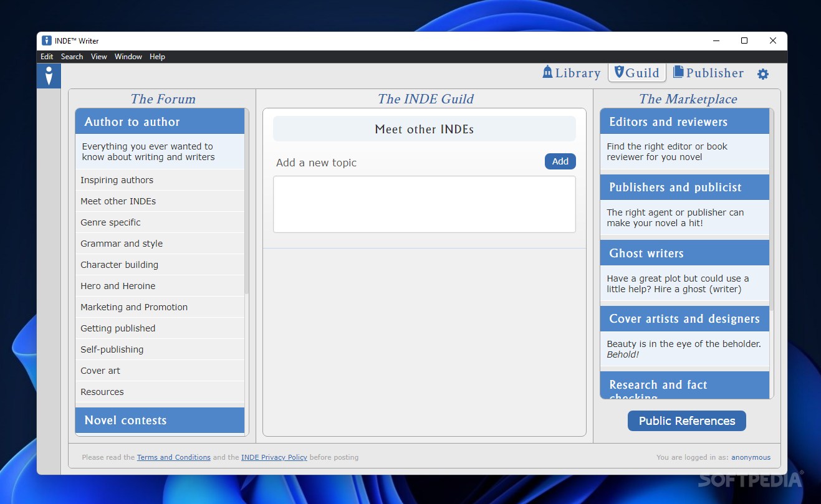The width and height of the screenshot is (821, 504).
Task: Select the Self-publishing topic
Action: (160, 349)
